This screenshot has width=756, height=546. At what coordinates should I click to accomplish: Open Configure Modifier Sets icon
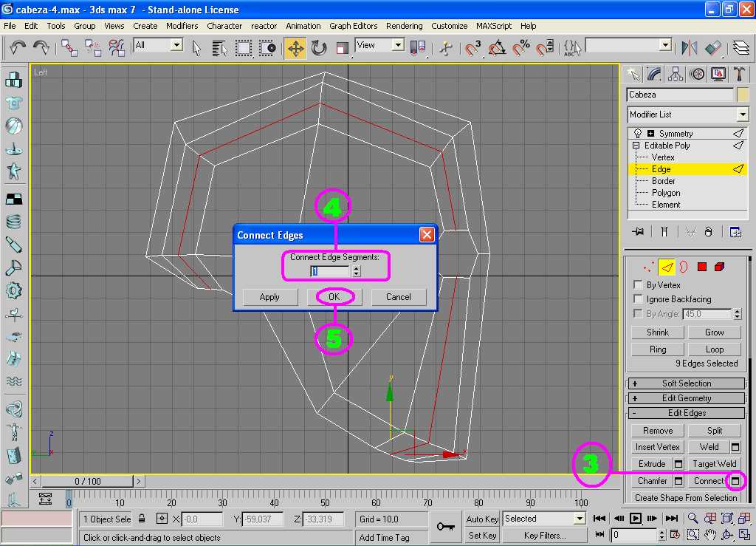[735, 232]
